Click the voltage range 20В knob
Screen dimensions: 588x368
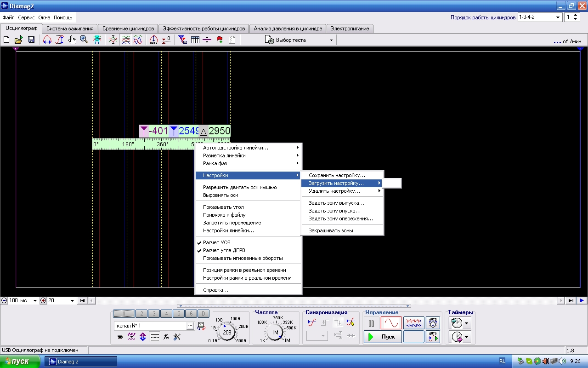(x=227, y=332)
